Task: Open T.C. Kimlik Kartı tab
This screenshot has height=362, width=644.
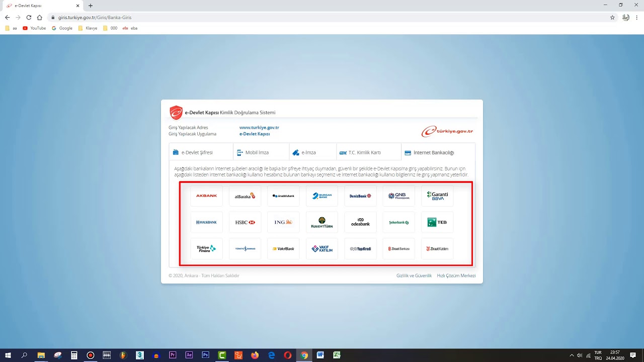Action: [x=369, y=152]
